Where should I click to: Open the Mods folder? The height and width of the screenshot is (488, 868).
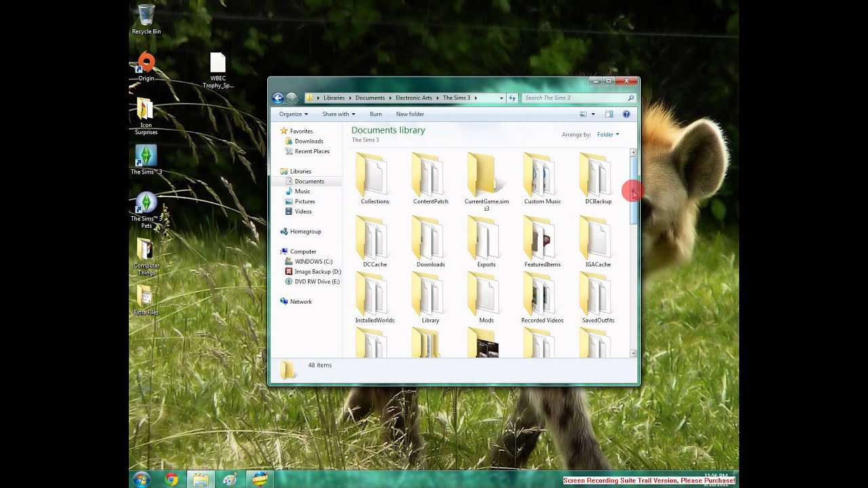(486, 297)
